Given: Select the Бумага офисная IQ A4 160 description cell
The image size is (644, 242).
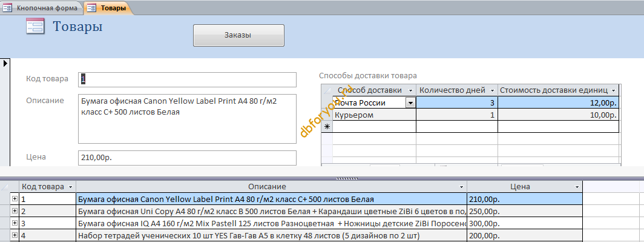Looking at the screenshot, I should [x=272, y=223].
